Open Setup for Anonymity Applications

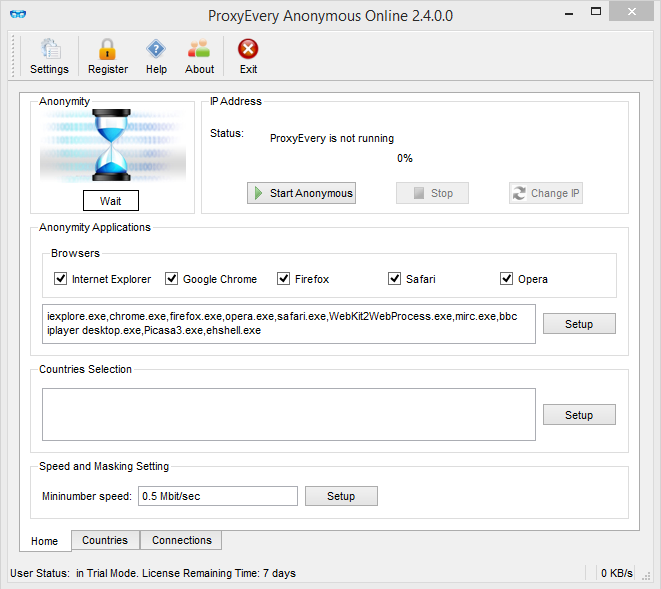pos(579,324)
